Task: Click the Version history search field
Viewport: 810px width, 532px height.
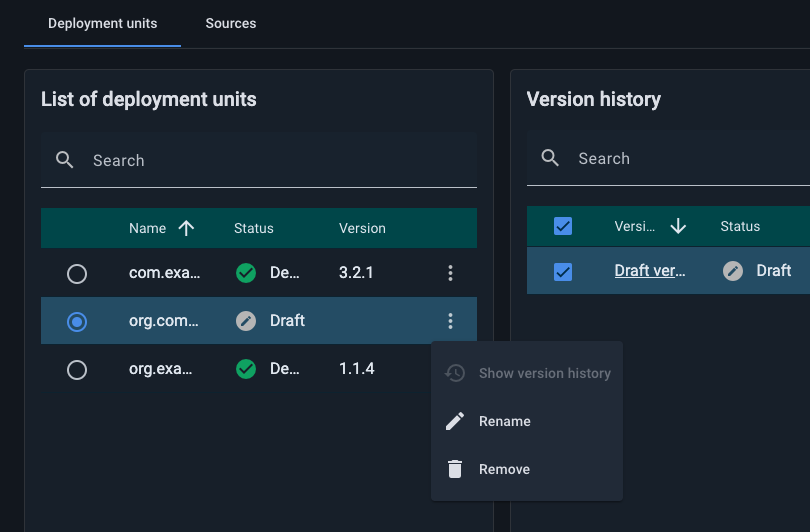Action: pyautogui.click(x=668, y=159)
